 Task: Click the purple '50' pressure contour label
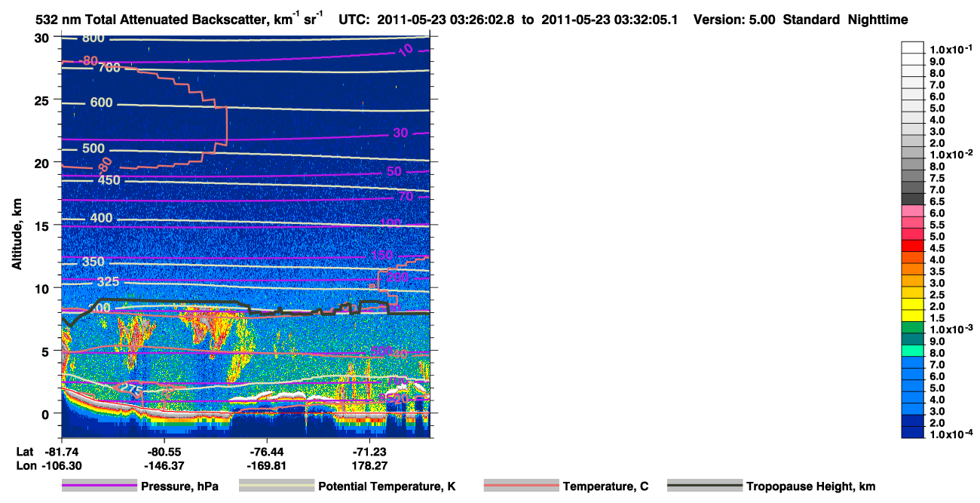[394, 172]
